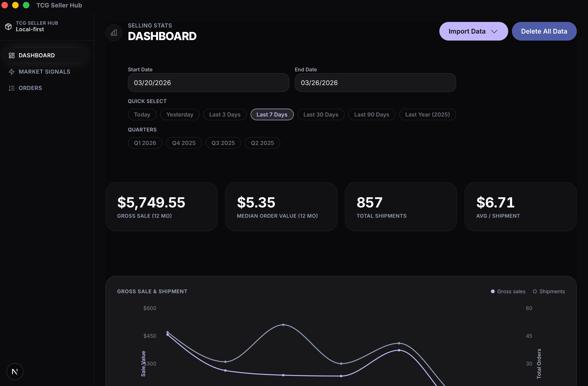The image size is (588, 386).
Task: Select the Last 30 Days quick filter
Action: pos(321,114)
